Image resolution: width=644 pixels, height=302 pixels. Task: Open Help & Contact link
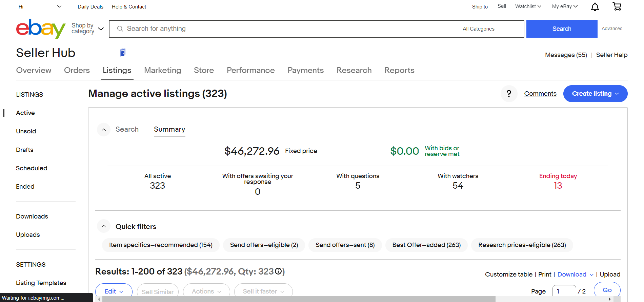[129, 6]
